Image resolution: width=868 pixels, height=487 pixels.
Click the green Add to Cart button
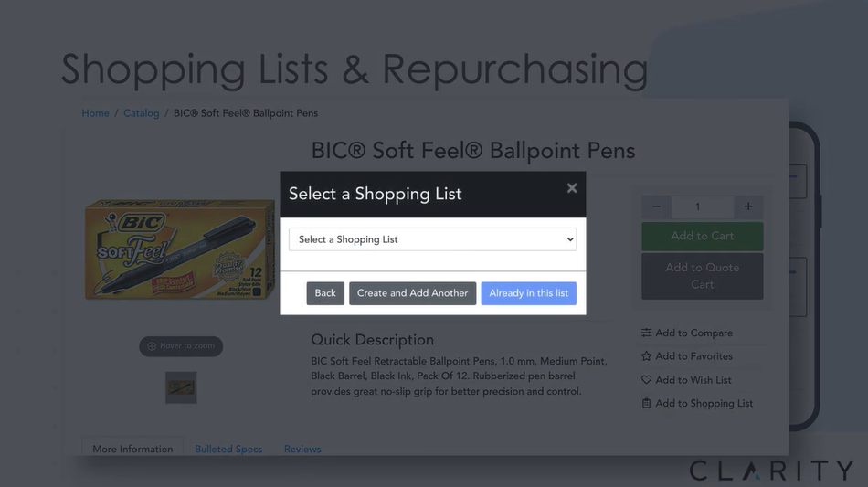click(x=703, y=237)
